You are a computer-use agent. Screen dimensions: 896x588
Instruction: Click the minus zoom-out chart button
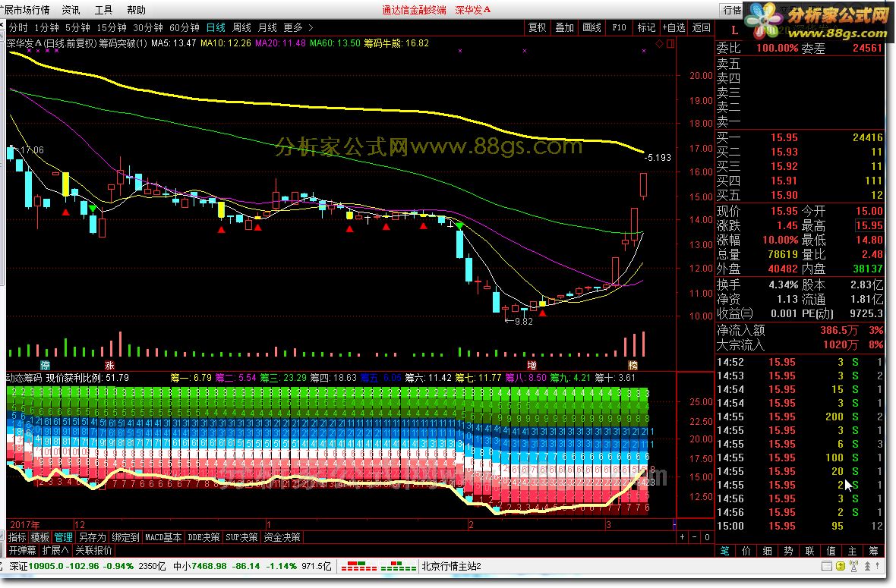click(x=694, y=537)
